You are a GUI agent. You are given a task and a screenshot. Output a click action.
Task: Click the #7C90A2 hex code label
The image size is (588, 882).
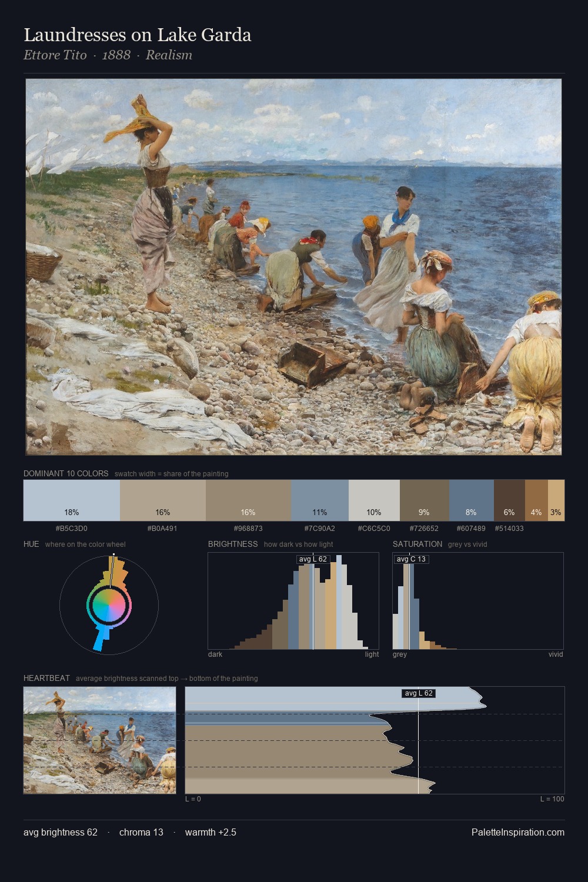(x=320, y=529)
